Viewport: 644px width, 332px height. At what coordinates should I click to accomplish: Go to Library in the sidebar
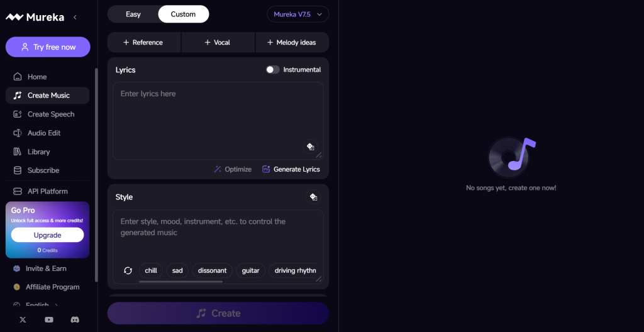click(38, 152)
